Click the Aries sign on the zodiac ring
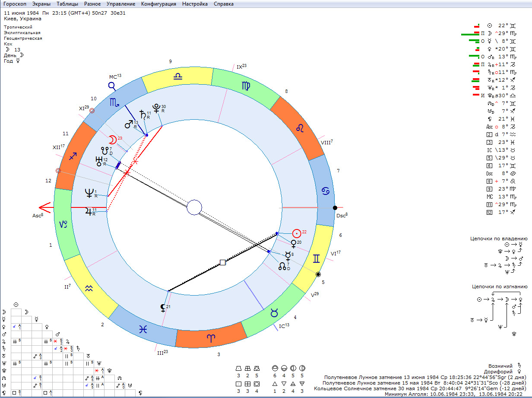532x398 pixels. coord(209,338)
